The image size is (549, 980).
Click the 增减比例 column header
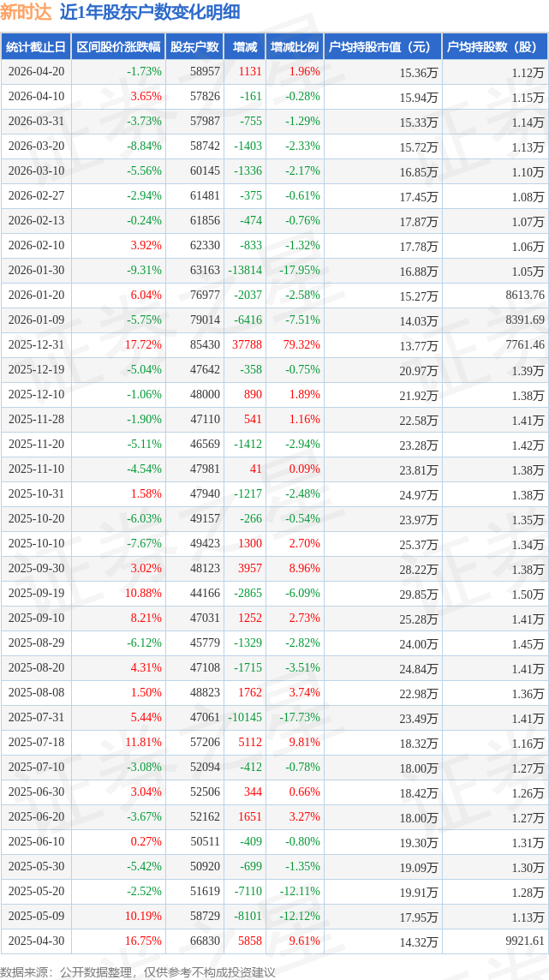[x=294, y=47]
